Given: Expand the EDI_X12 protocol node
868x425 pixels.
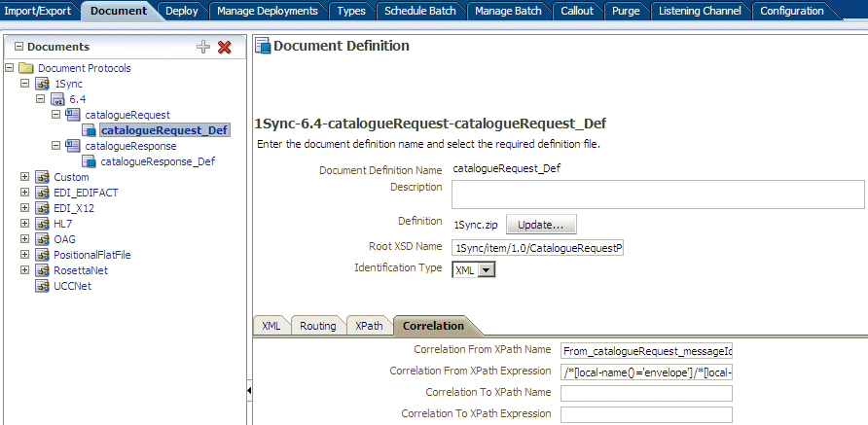Looking at the screenshot, I should point(24,207).
